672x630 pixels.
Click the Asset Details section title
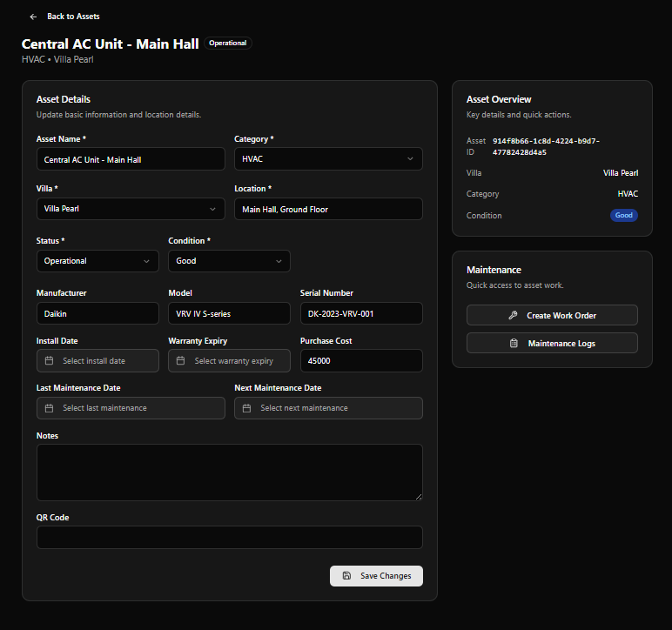(64, 99)
